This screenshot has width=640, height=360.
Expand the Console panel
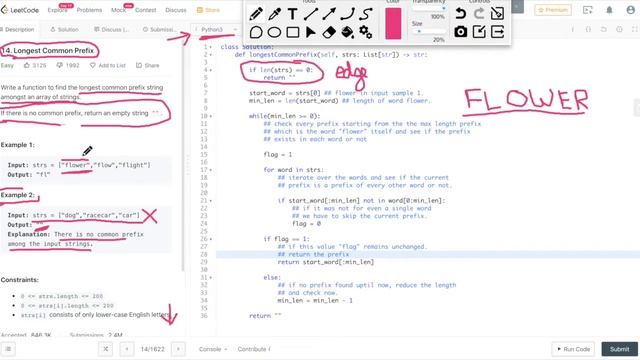click(213, 349)
